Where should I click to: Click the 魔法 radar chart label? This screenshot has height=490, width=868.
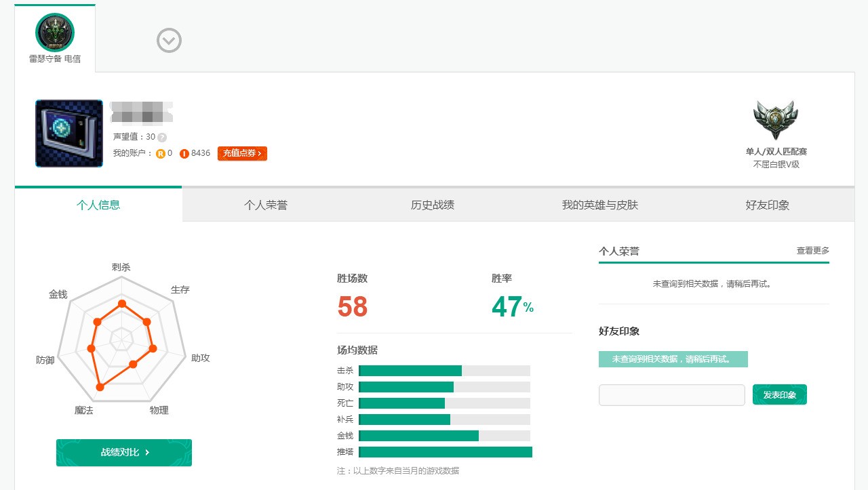tap(84, 410)
